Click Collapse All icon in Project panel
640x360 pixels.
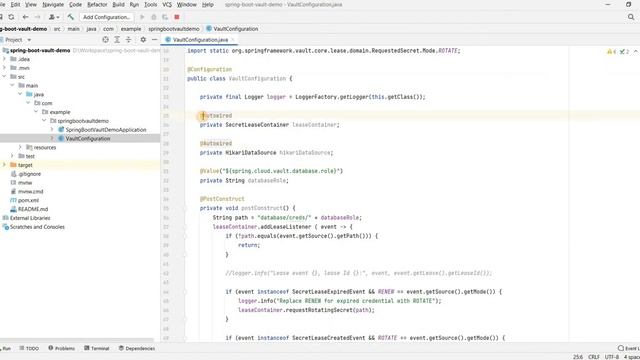[x=128, y=40]
